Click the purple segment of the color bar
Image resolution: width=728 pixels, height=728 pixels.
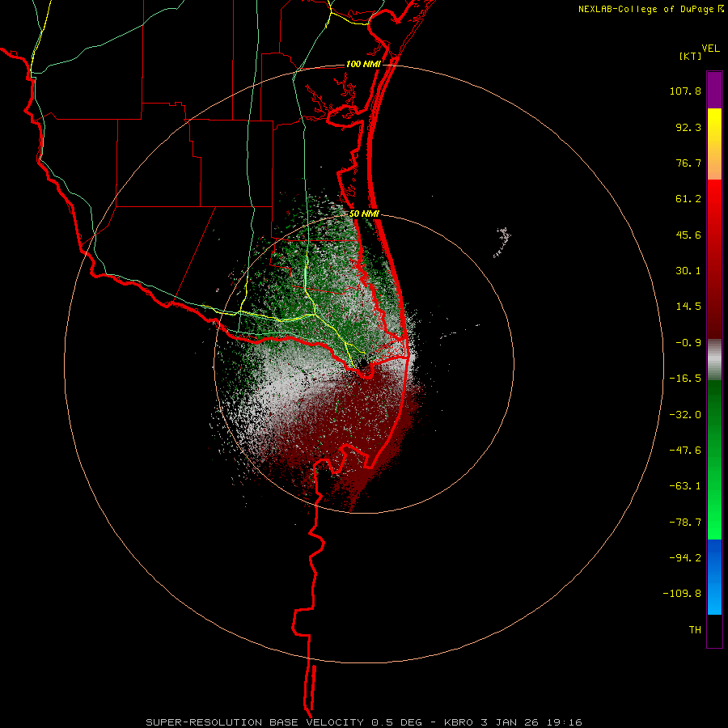714,90
